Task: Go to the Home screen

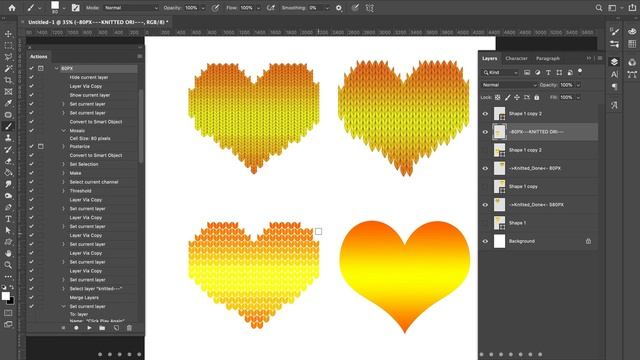Action: pyautogui.click(x=12, y=8)
